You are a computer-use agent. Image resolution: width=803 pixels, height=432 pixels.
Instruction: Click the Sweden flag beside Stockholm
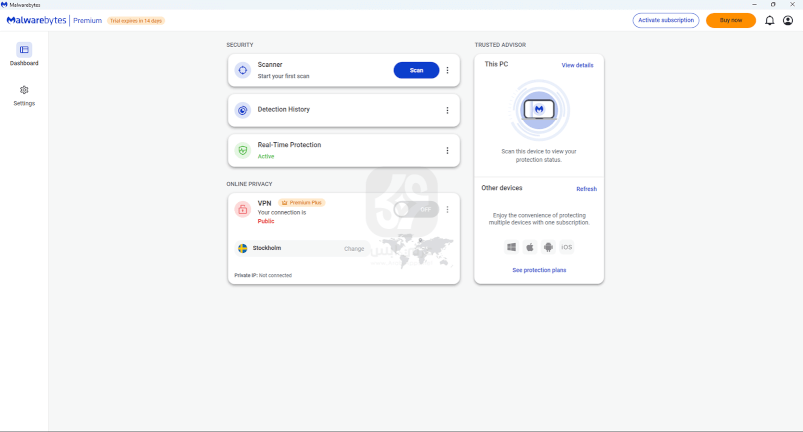point(243,248)
